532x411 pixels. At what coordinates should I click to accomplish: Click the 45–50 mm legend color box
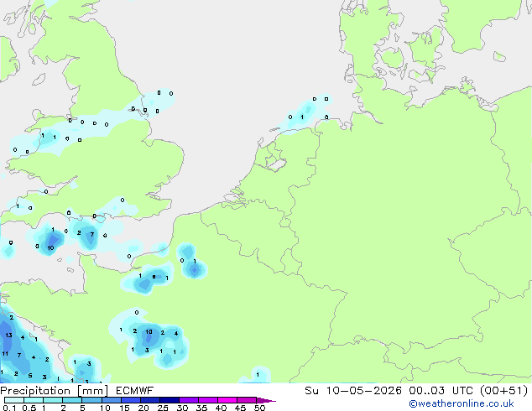pos(247,400)
